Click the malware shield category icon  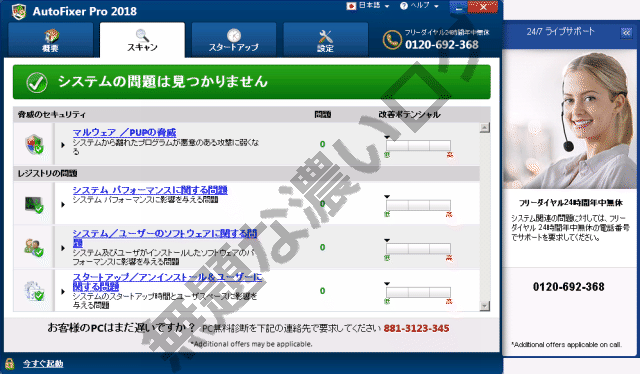[x=35, y=145]
